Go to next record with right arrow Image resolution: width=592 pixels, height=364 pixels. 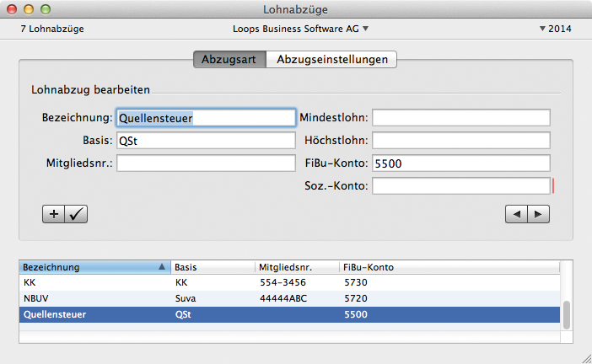537,214
